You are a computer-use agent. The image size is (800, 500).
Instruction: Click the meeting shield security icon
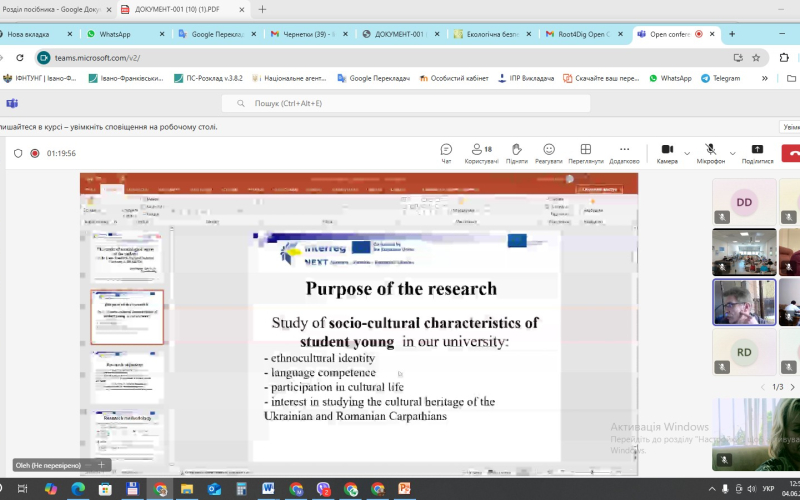tap(18, 153)
